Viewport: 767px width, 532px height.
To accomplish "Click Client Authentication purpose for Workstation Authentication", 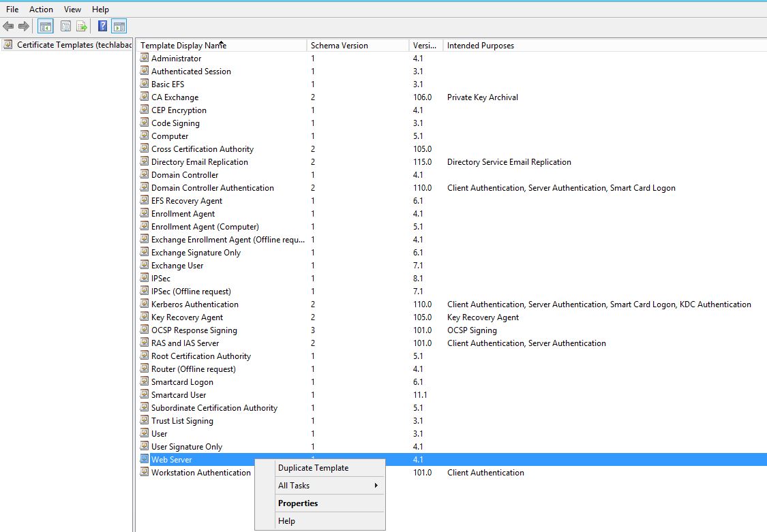I will click(485, 473).
